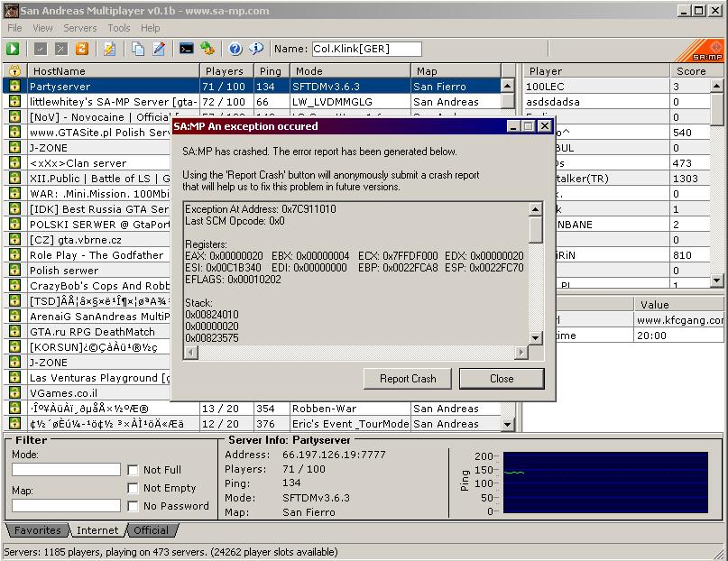The width and height of the screenshot is (728, 561).
Task: Click the crash report scroll right arrow
Action: 521,353
